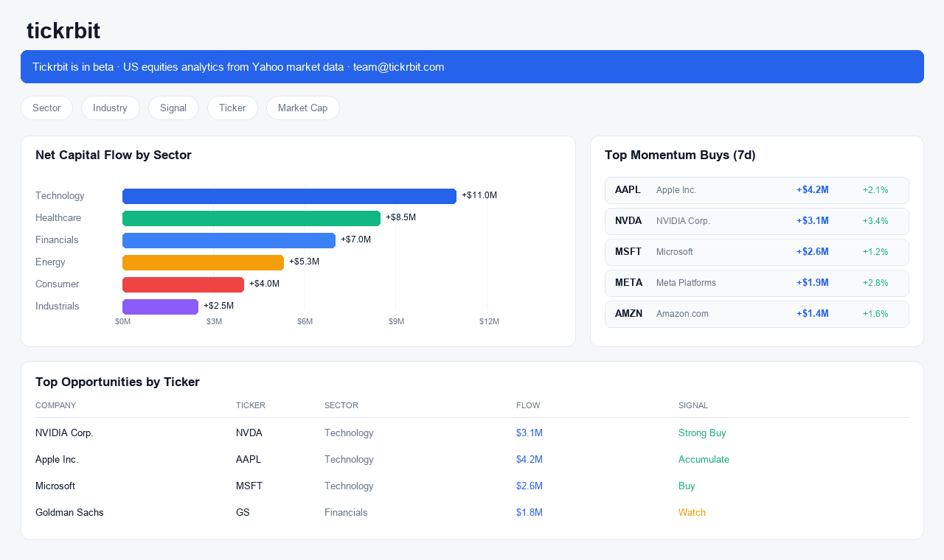Screen dimensions: 944x560
Task: Open the NVDA momentum card
Action: click(x=757, y=221)
